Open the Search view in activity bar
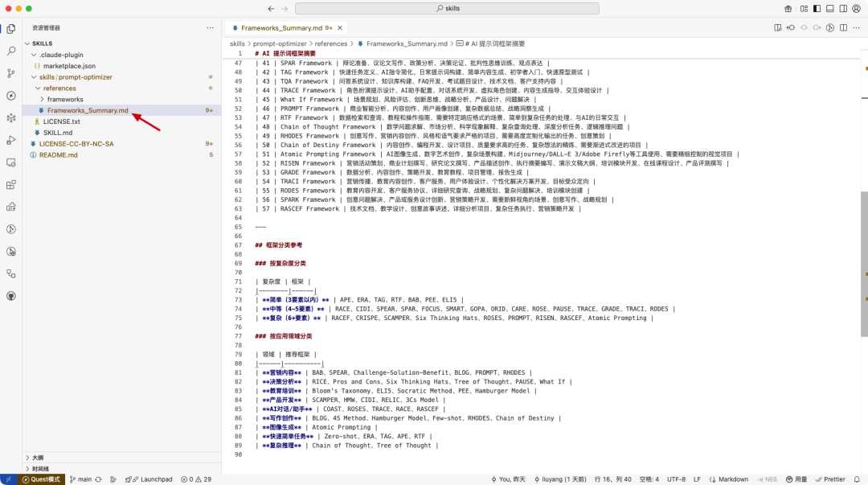The width and height of the screenshot is (868, 485). click(11, 51)
